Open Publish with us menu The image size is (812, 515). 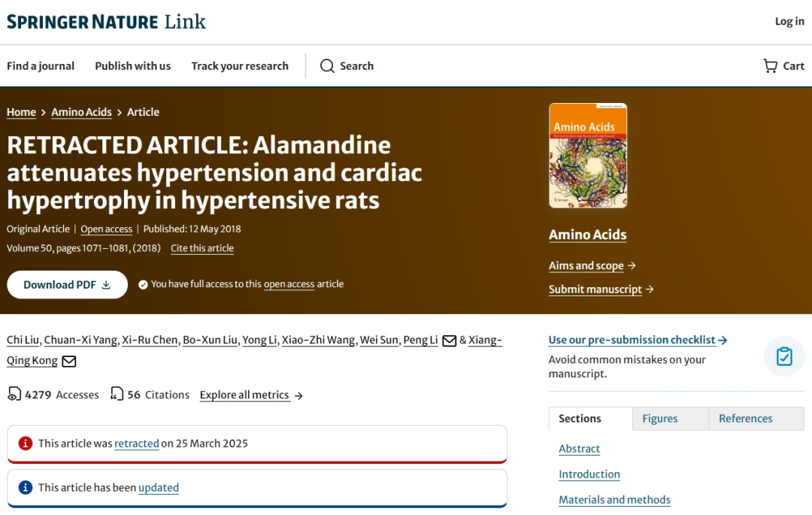click(132, 65)
